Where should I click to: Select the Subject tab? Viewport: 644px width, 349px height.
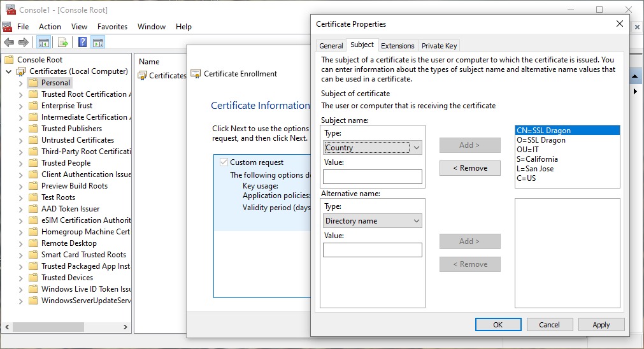[x=362, y=45]
